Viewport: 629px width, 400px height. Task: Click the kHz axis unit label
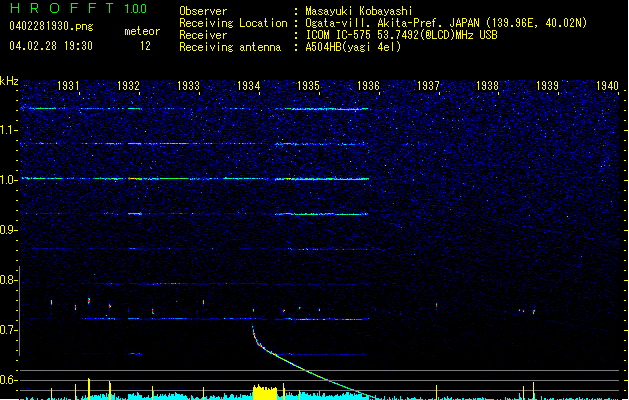9,81
